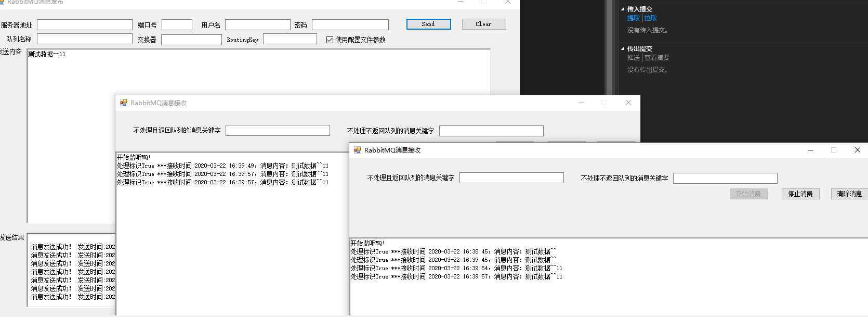
Task: Focus the 交换器 input field
Action: 191,40
